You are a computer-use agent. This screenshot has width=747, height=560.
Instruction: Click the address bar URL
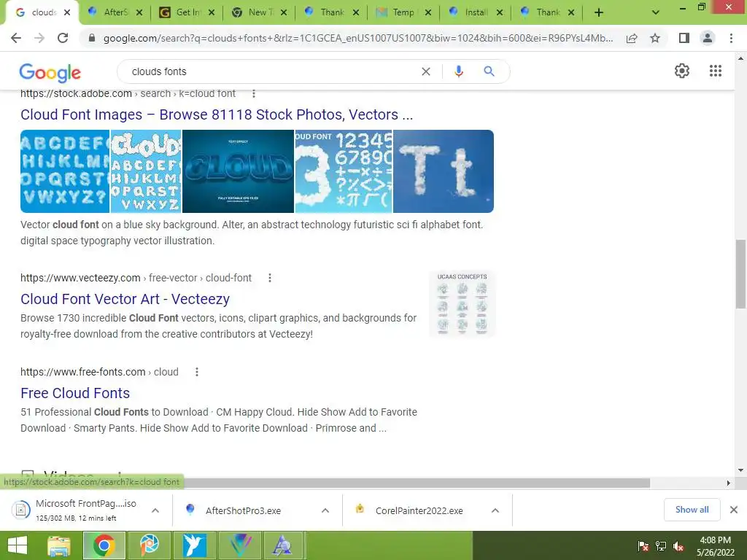point(358,38)
